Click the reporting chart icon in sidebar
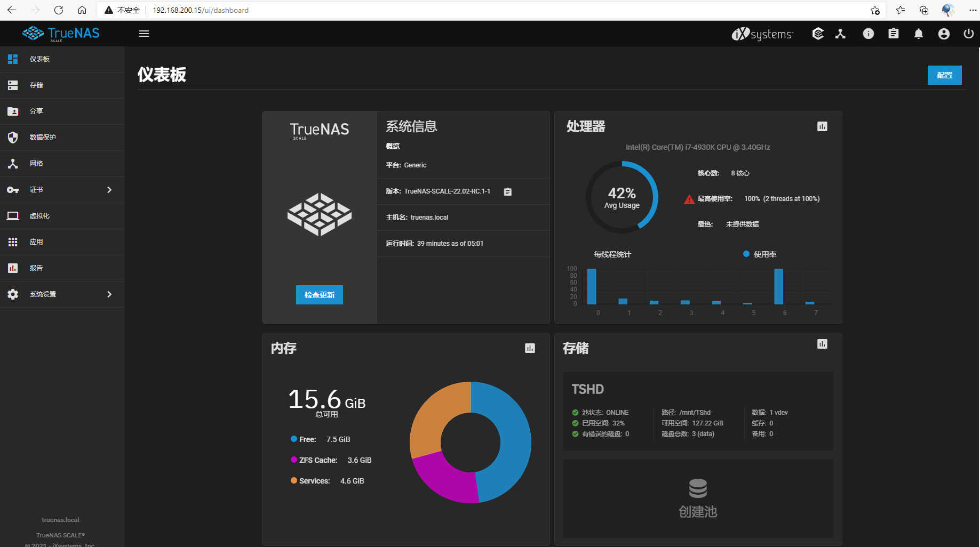The width and height of the screenshot is (980, 547). click(x=13, y=268)
